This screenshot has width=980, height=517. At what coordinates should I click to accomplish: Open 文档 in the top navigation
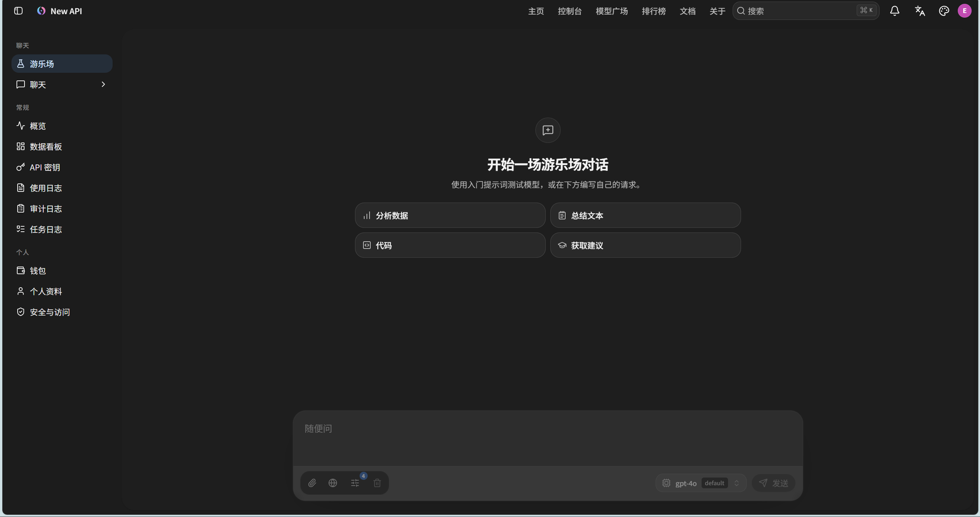click(x=687, y=11)
